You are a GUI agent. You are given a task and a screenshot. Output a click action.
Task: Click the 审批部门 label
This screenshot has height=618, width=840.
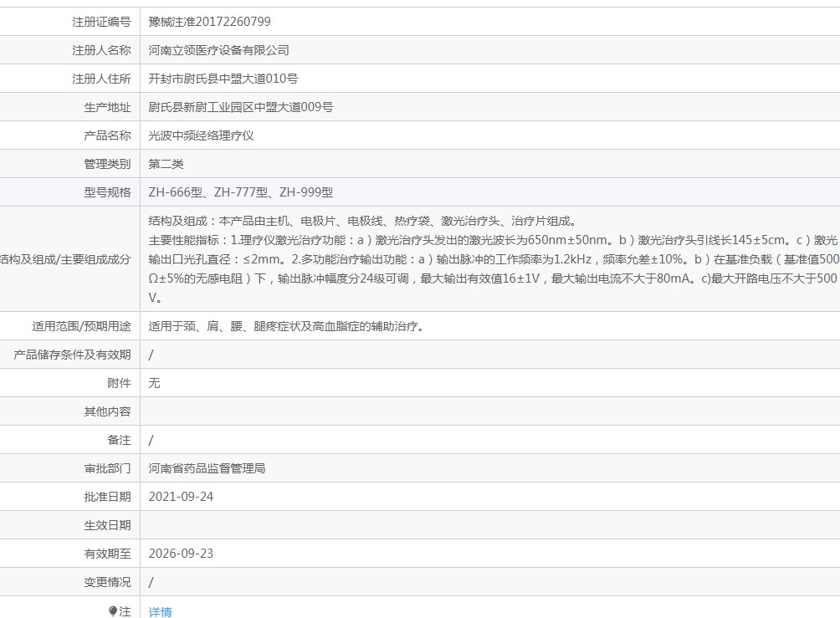click(107, 467)
